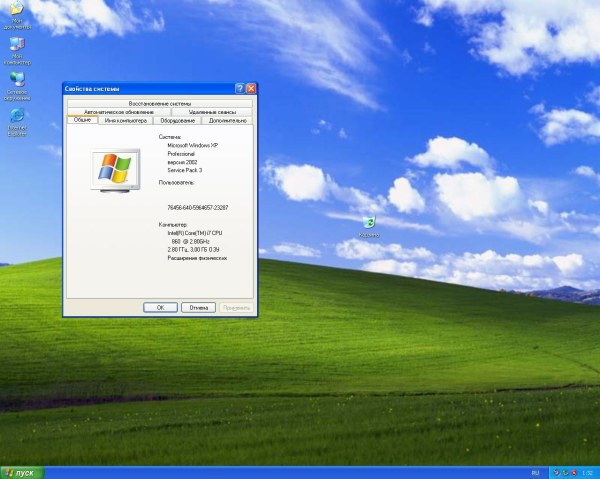Image resolution: width=600 pixels, height=479 pixels.
Task: Launch Internet Explorer from the desktop
Action: [x=17, y=122]
